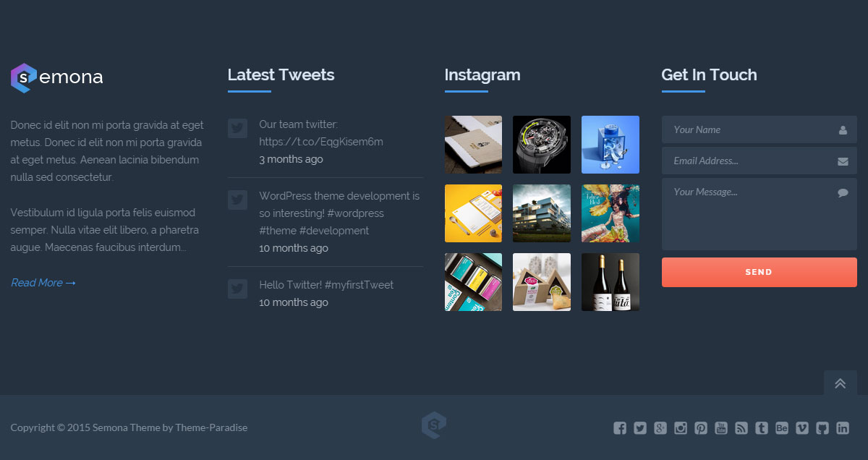Click the Semona logo in header
The width and height of the screenshot is (868, 460).
click(57, 77)
